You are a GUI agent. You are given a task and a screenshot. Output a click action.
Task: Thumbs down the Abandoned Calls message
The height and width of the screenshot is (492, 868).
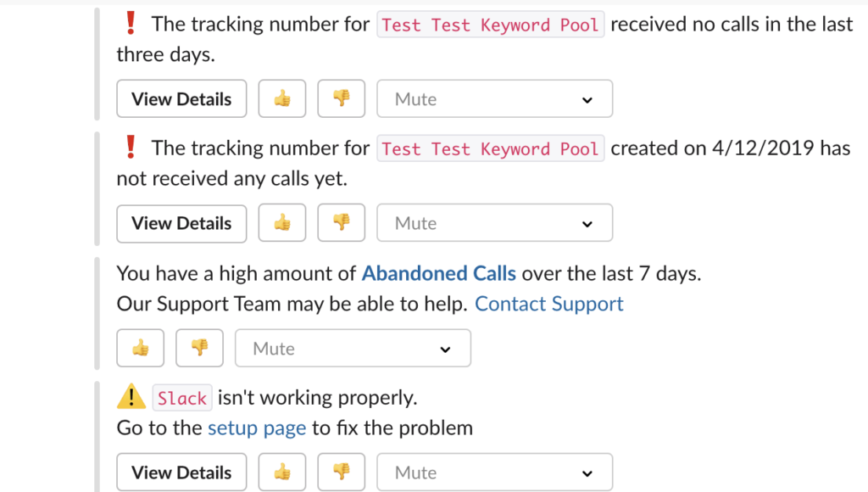pos(199,348)
